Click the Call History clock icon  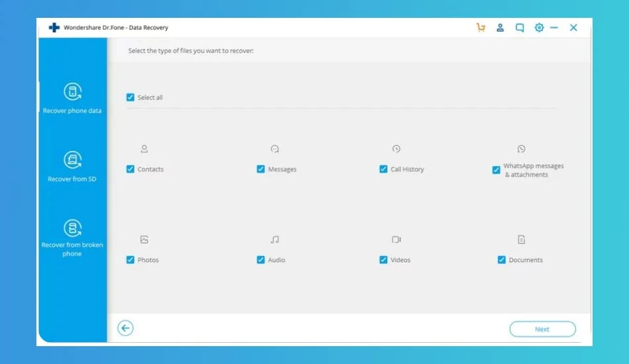397,149
